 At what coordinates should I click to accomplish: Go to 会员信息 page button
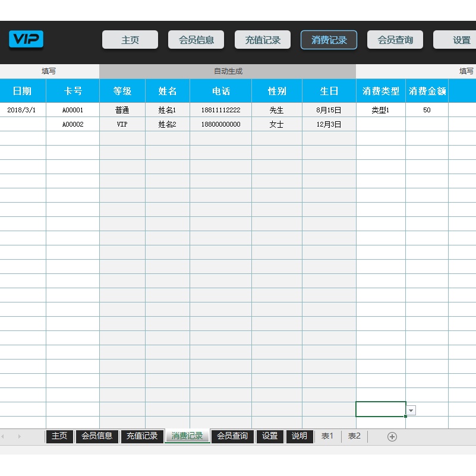pos(196,40)
